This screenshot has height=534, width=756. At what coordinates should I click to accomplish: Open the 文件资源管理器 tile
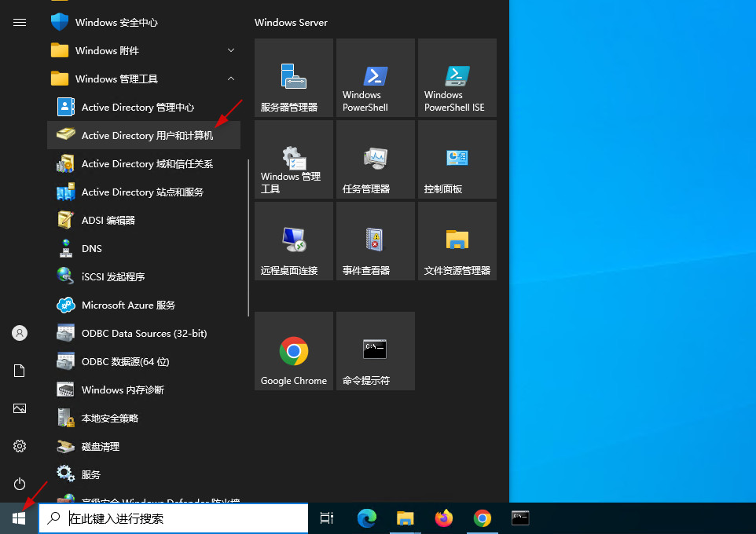click(x=457, y=241)
